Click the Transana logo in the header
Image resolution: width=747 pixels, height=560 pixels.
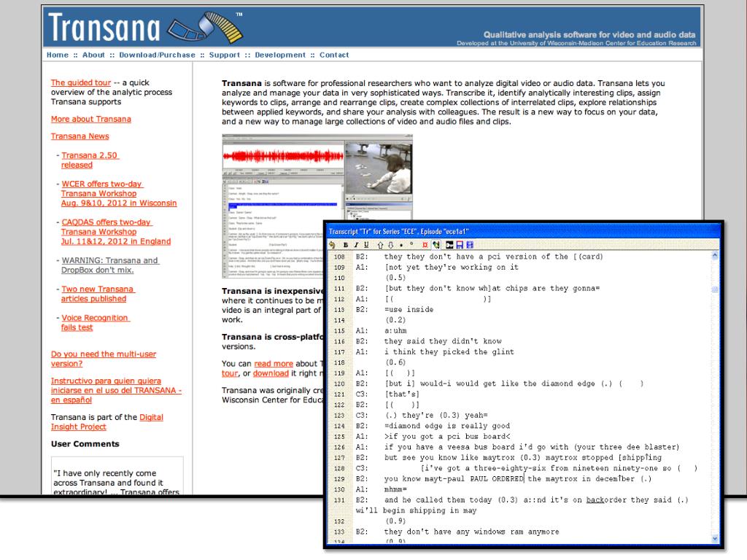click(145, 28)
